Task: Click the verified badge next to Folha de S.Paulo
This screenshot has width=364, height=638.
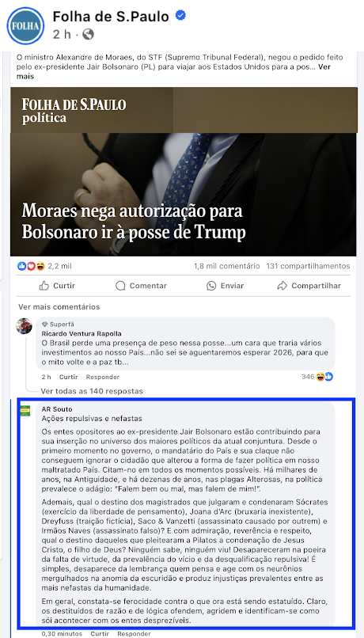Action: pyautogui.click(x=180, y=16)
